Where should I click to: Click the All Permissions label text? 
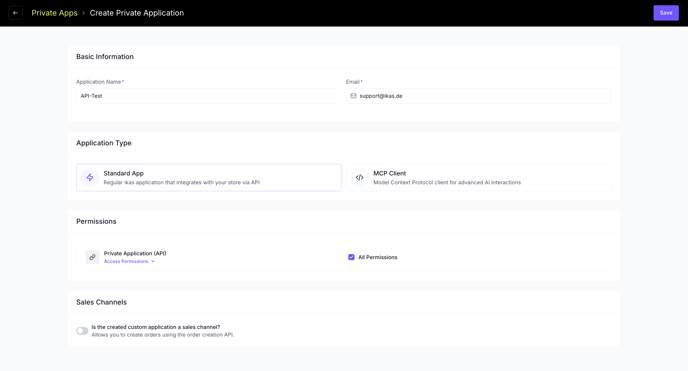point(377,257)
